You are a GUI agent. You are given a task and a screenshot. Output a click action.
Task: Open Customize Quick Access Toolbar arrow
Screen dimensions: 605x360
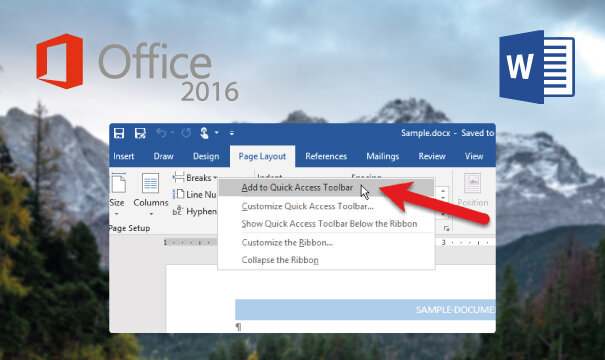tap(232, 133)
